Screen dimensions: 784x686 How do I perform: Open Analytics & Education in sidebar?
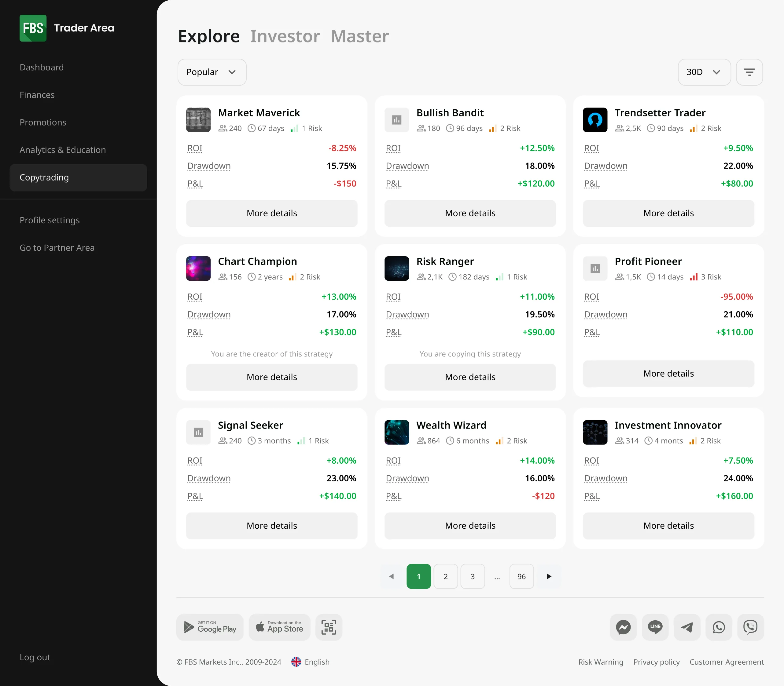(63, 150)
